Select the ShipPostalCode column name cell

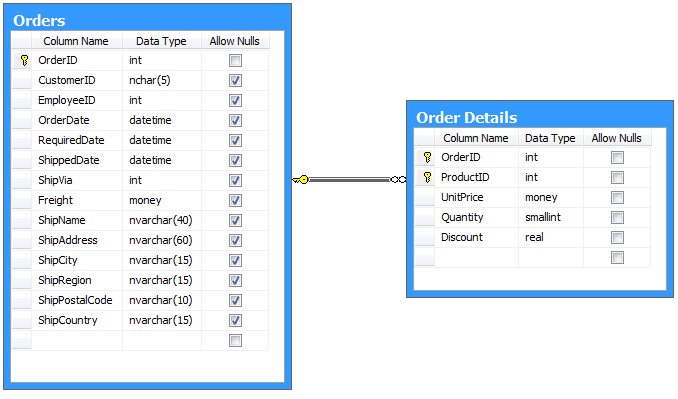(x=77, y=300)
